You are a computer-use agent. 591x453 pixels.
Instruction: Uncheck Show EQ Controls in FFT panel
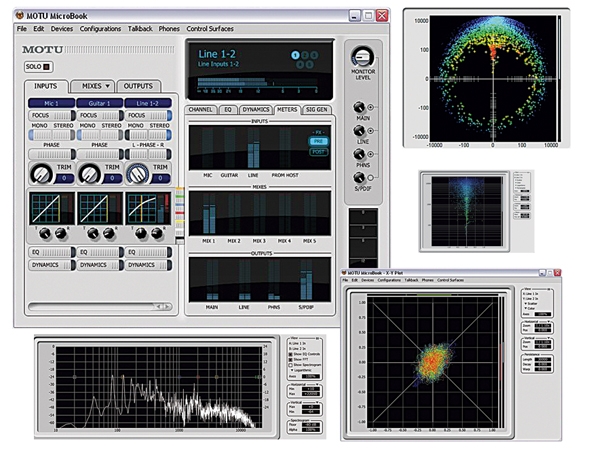click(x=291, y=354)
